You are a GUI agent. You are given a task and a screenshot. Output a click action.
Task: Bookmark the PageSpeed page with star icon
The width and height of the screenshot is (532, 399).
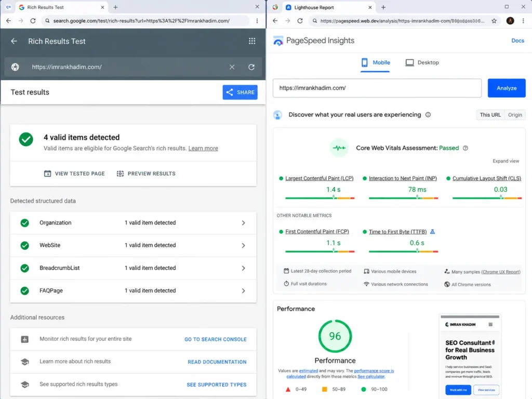[494, 21]
